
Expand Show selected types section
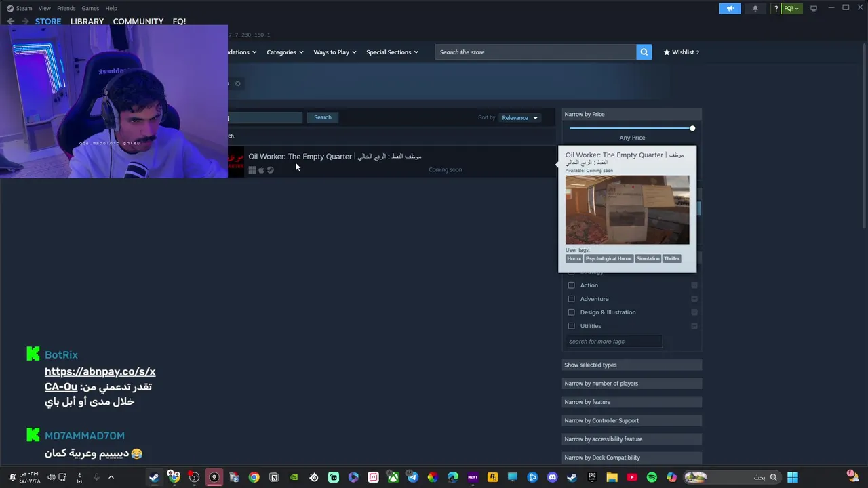632,365
